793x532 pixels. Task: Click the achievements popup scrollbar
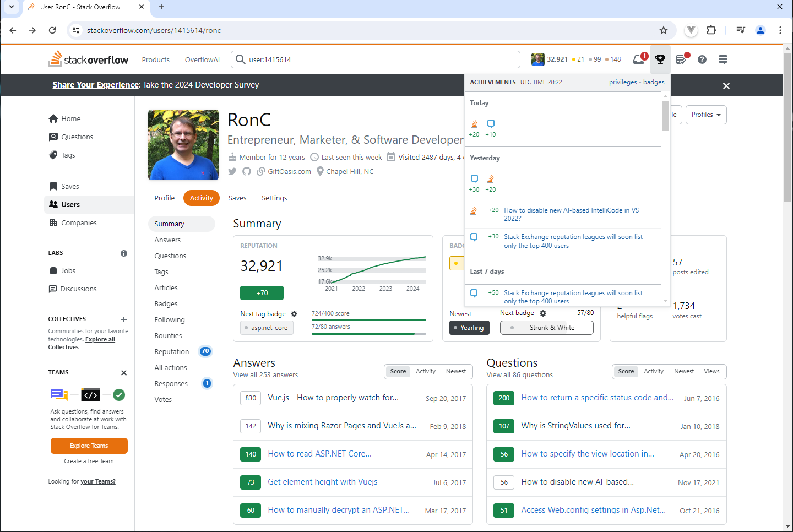[x=665, y=116]
